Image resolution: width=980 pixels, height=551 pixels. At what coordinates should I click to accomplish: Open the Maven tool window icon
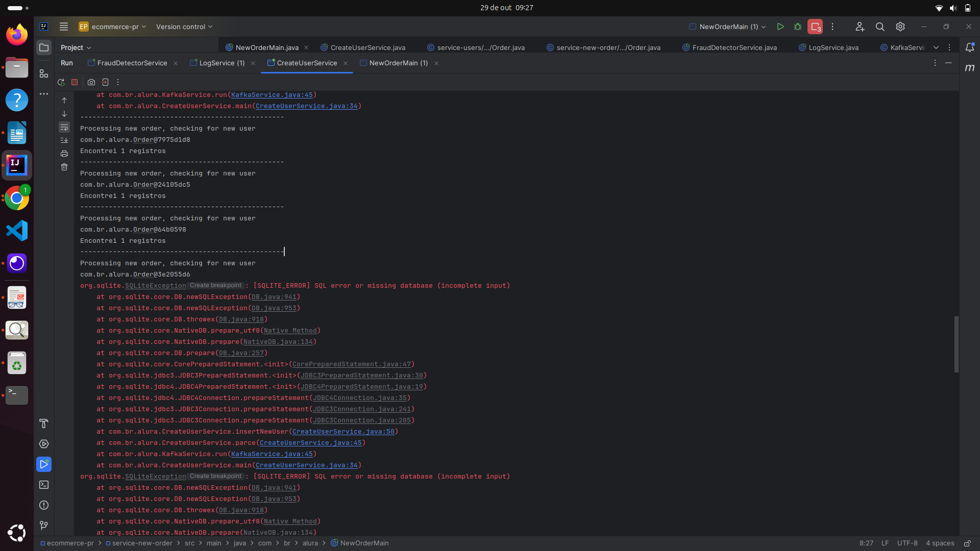pyautogui.click(x=970, y=68)
